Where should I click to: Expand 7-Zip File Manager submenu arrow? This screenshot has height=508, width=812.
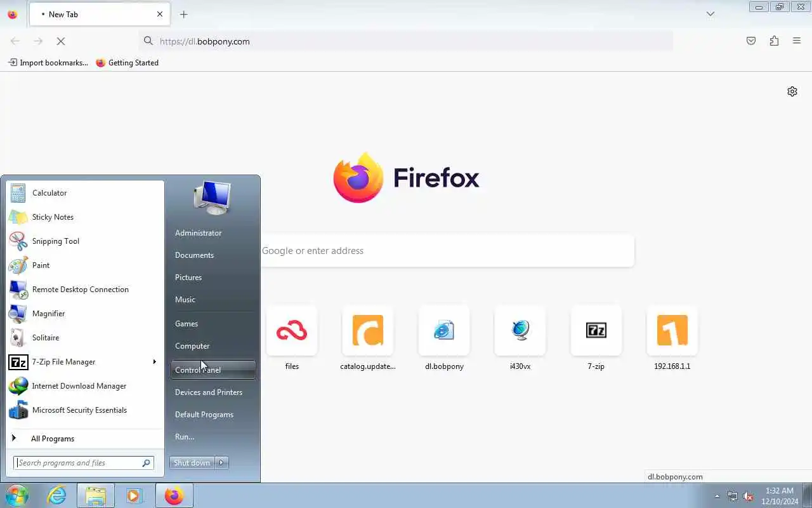click(154, 362)
